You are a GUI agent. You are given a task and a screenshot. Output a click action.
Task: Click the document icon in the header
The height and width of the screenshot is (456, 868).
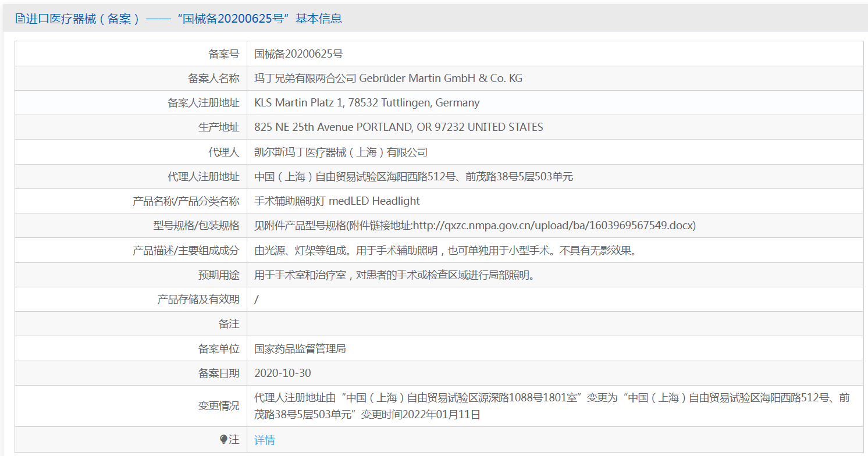20,19
